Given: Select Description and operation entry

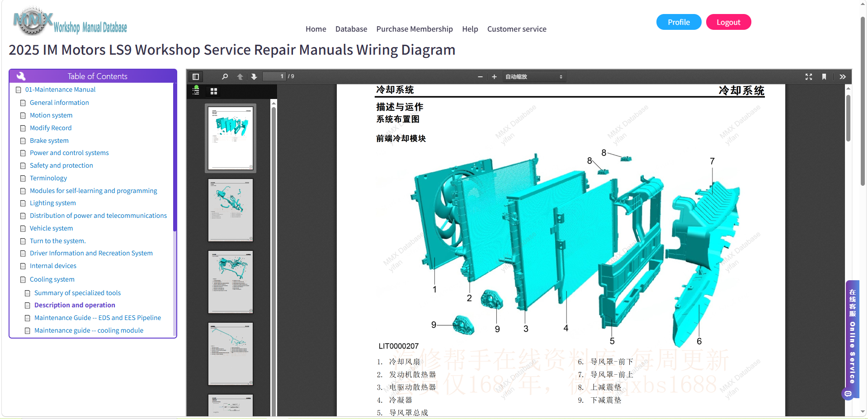Looking at the screenshot, I should coord(75,305).
